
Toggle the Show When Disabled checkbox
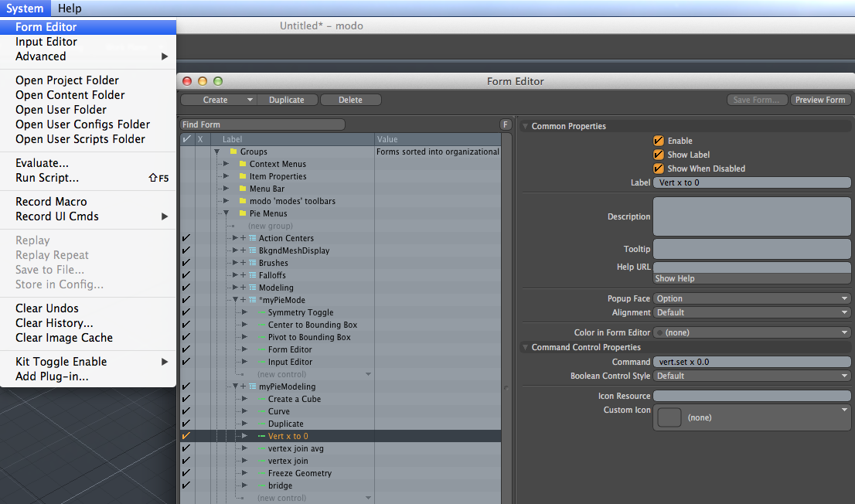659,169
